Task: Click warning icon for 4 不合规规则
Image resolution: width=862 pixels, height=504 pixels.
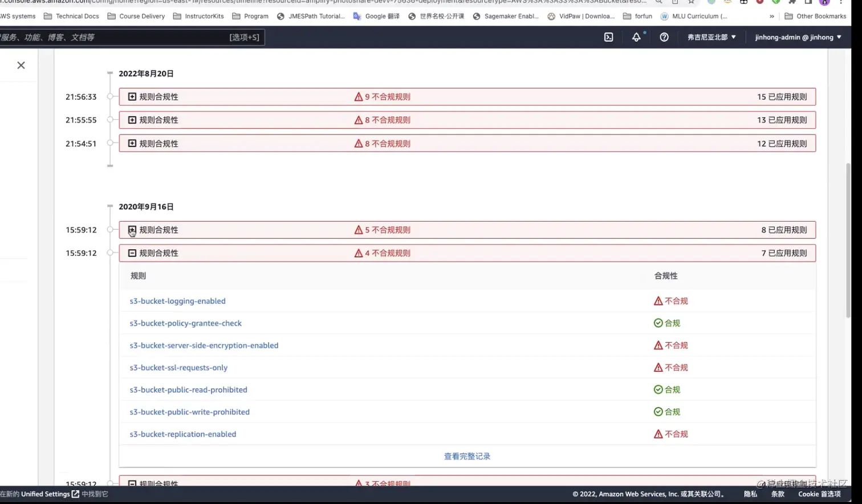Action: click(x=359, y=253)
